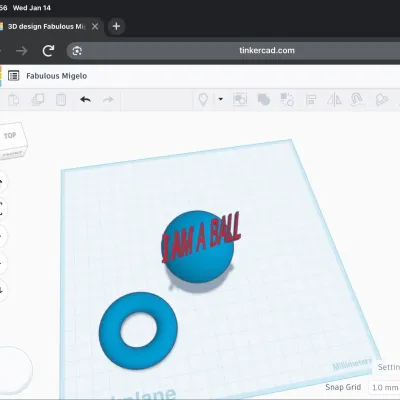
Task: Click the Redo arrow in toolbar
Action: [x=108, y=99]
